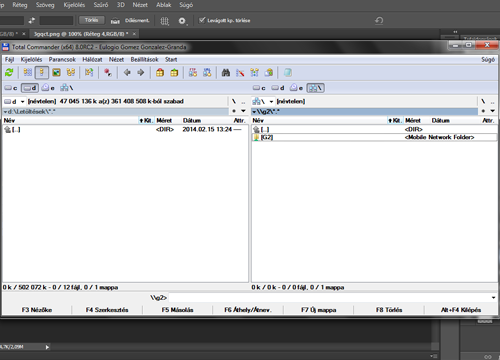Click the command line input field
500x360 pixels.
click(329, 298)
